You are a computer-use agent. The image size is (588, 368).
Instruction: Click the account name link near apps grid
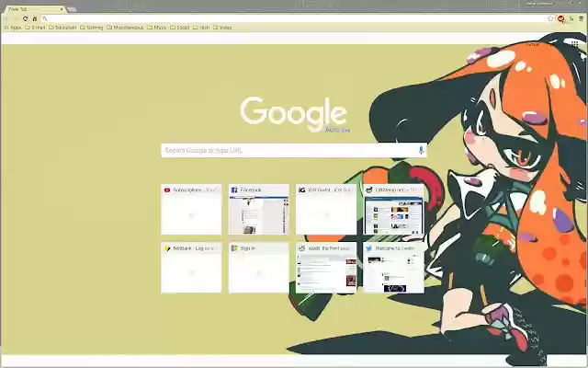coord(532,44)
